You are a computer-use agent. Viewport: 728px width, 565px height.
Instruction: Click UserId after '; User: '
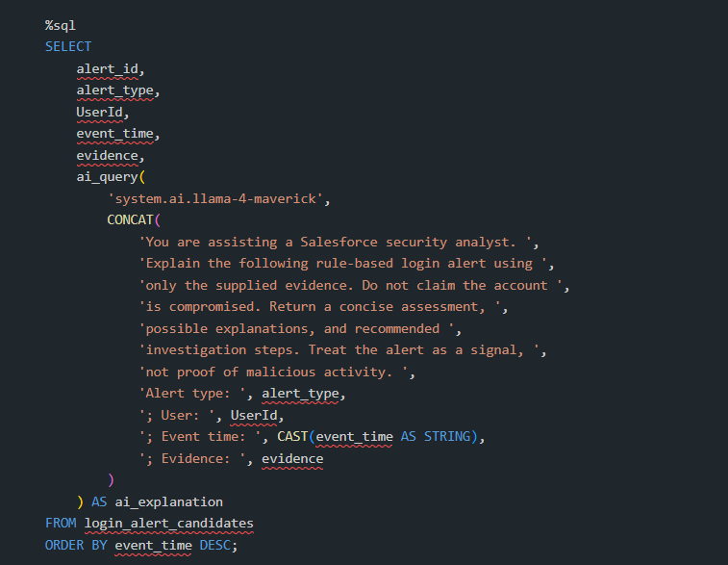coord(254,415)
